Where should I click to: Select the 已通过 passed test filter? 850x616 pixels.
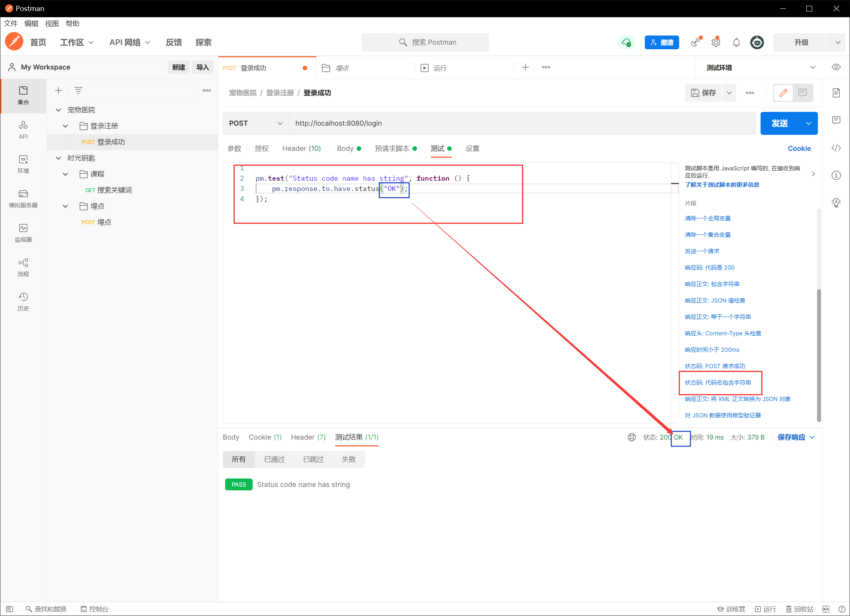point(274,459)
